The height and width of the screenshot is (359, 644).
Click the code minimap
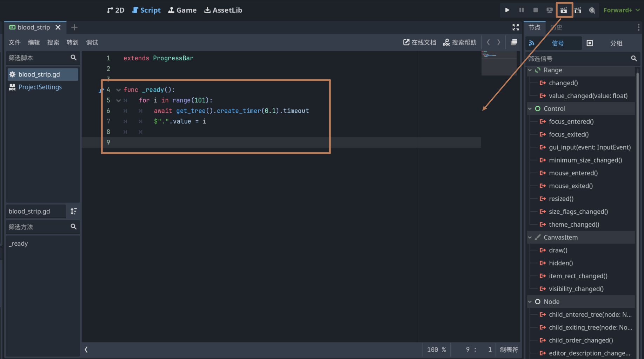pos(499,63)
